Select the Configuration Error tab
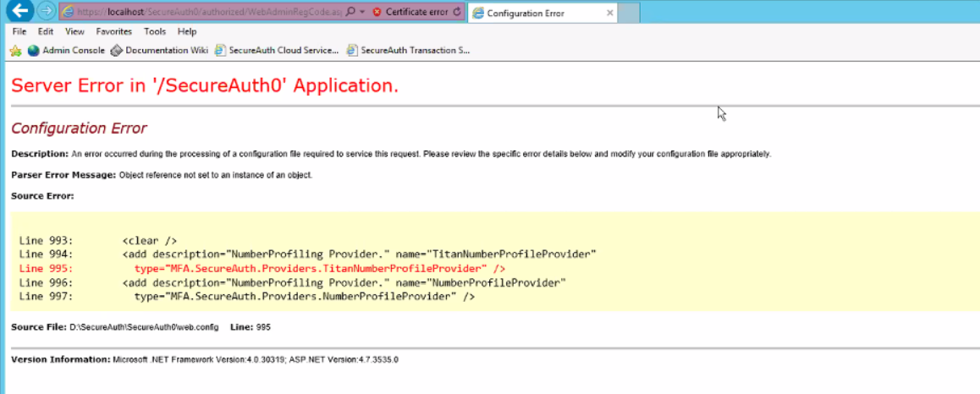The width and height of the screenshot is (980, 394). coord(541,13)
